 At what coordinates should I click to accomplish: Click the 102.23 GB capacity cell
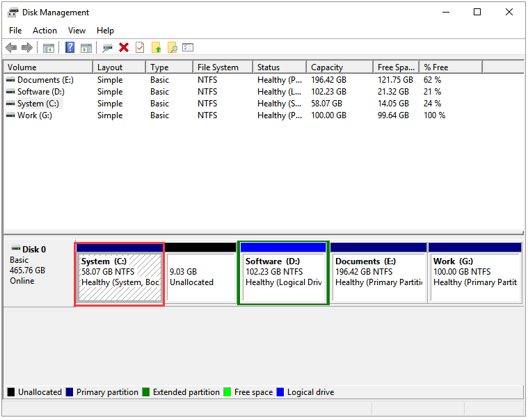(328, 92)
